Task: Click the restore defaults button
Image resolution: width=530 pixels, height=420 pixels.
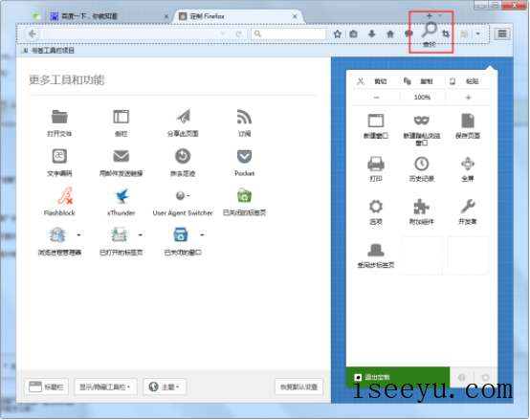Action: pyautogui.click(x=298, y=387)
